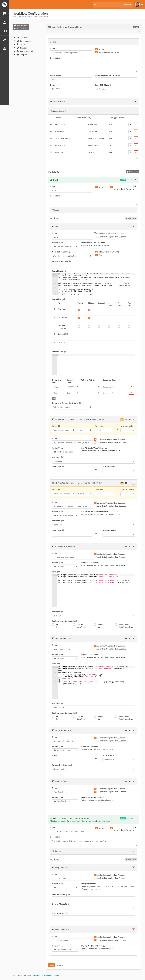Edit the Selected Command attribute
Screen dimensions: 145x980
click(130, 139)
